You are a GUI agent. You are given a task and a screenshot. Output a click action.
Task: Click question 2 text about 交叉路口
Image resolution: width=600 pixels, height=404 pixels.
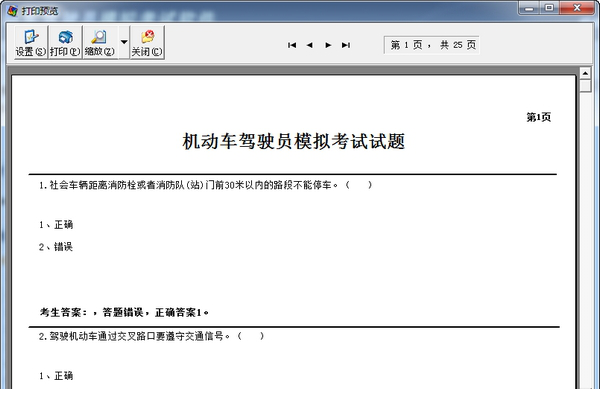click(x=151, y=336)
